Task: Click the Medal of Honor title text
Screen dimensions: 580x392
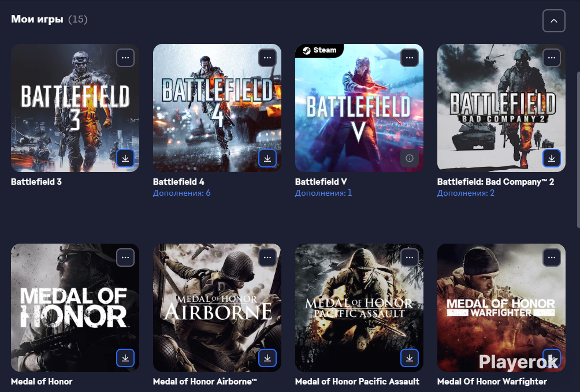Action: pyautogui.click(x=42, y=381)
